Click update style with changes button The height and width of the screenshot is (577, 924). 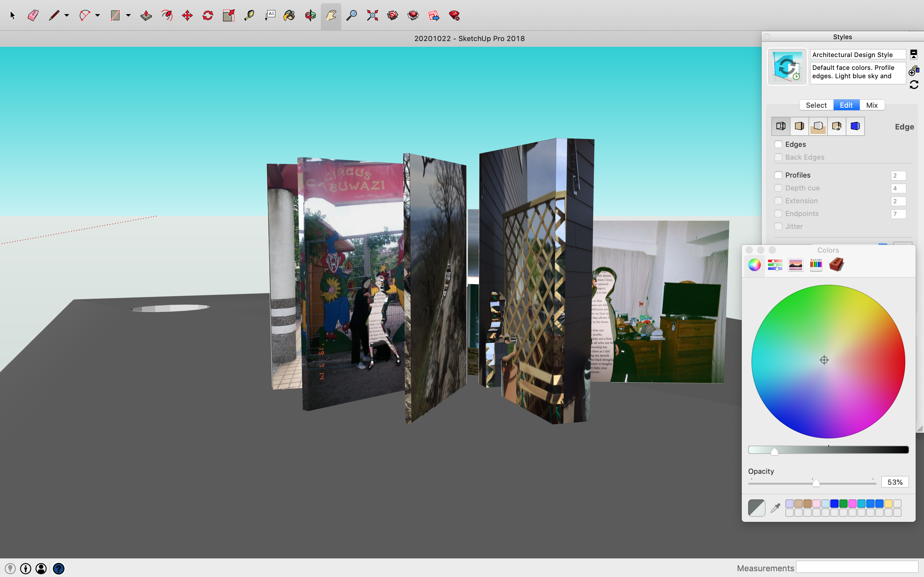tap(914, 85)
